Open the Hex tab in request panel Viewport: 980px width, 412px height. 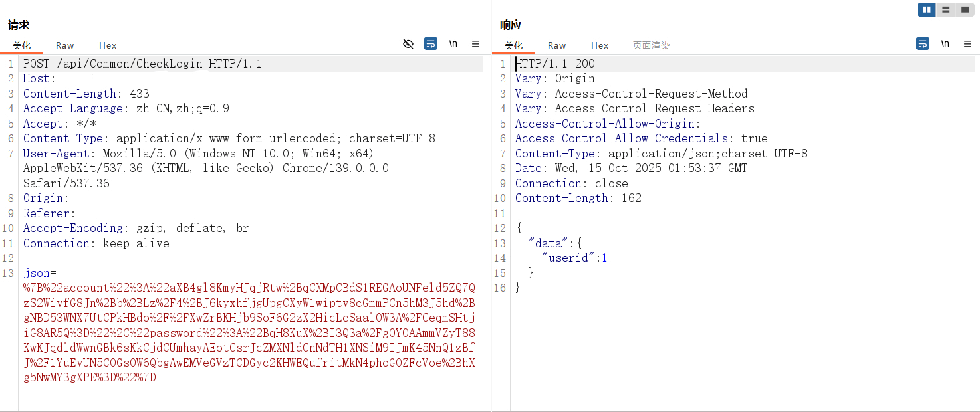click(x=108, y=45)
